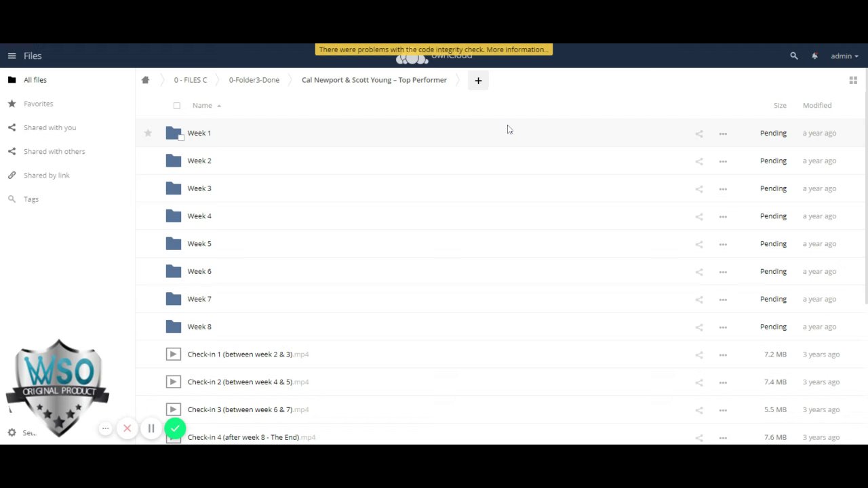Share the Week 8 folder
868x488 pixels.
[x=699, y=327]
